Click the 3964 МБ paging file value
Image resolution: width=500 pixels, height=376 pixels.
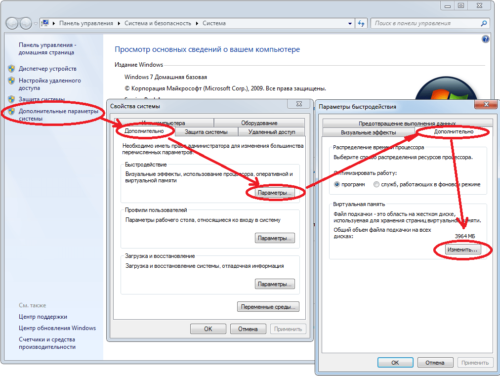[465, 236]
